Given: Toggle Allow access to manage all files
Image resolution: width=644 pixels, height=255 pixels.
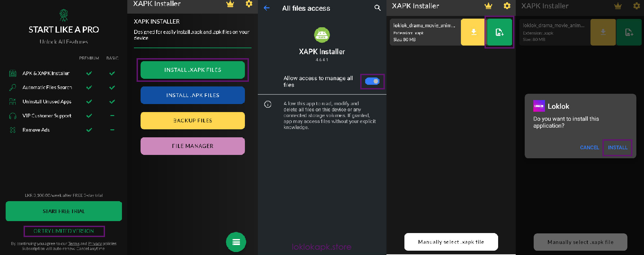Looking at the screenshot, I should coord(372,81).
